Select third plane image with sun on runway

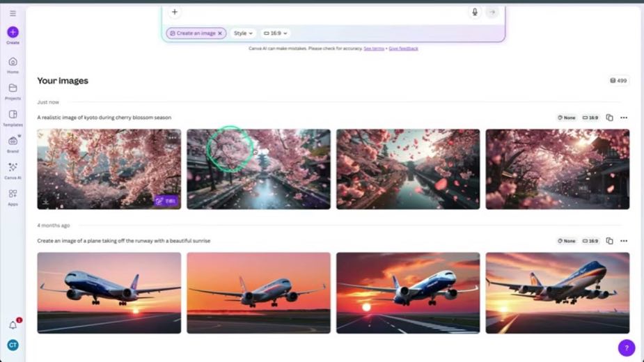pos(408,293)
